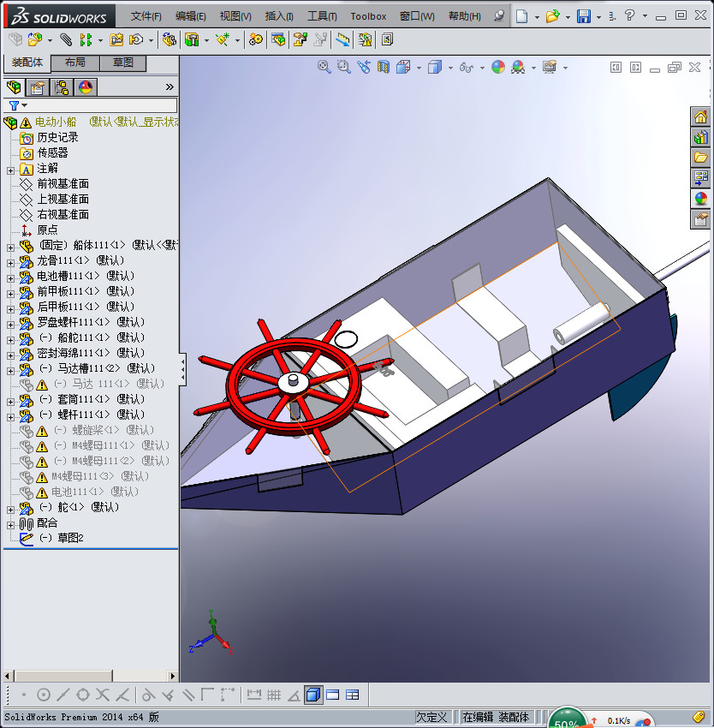This screenshot has height=728, width=714.
Task: Open the SolidWorks Resources home icon
Action: (700, 117)
